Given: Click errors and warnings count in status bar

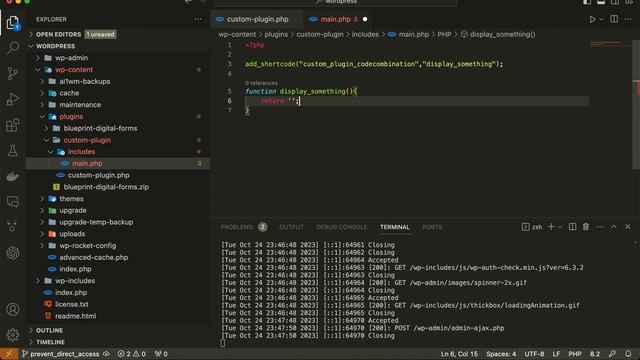Looking at the screenshot, I should pyautogui.click(x=131, y=354).
